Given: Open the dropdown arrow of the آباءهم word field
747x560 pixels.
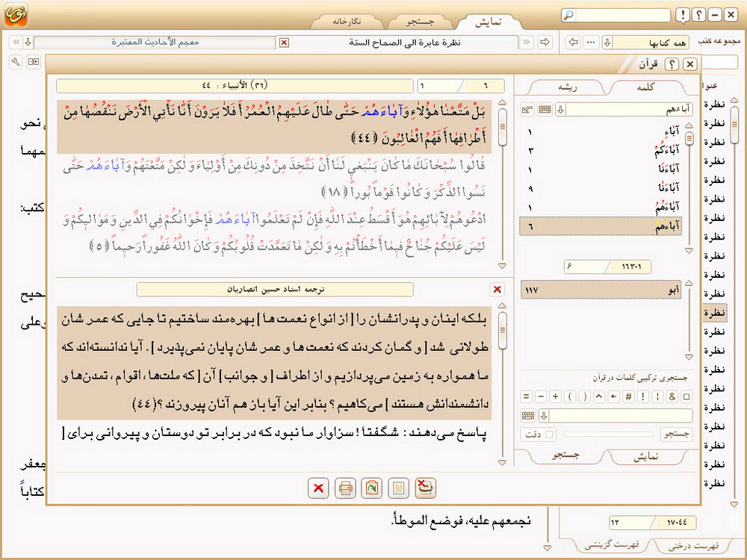Looking at the screenshot, I should pyautogui.click(x=560, y=110).
